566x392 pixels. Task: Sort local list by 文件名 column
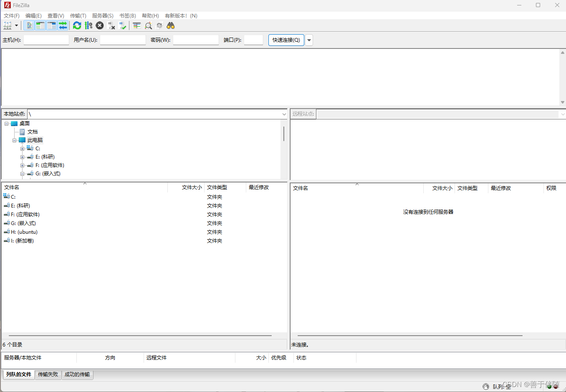click(85, 187)
